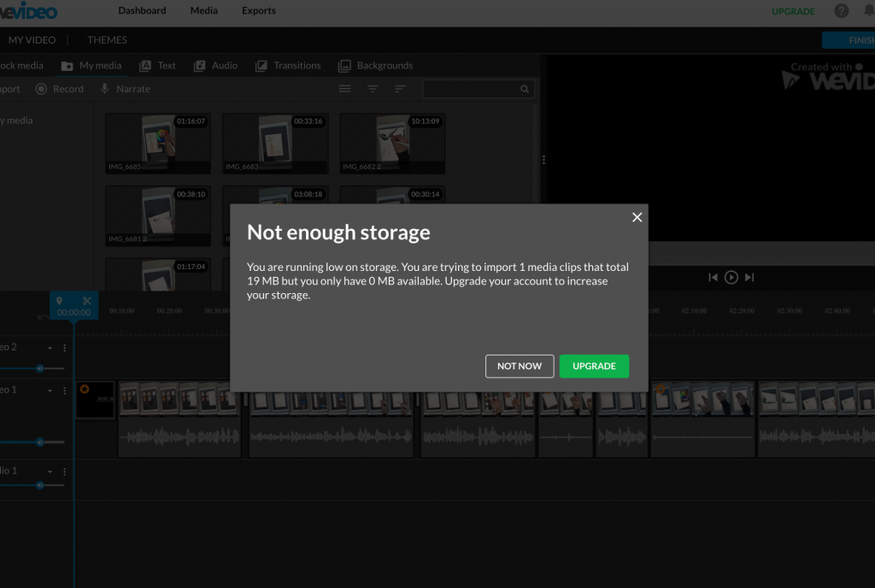Select the clip thumbnail with duration 01:17:04
This screenshot has height=588, width=875.
[158, 274]
